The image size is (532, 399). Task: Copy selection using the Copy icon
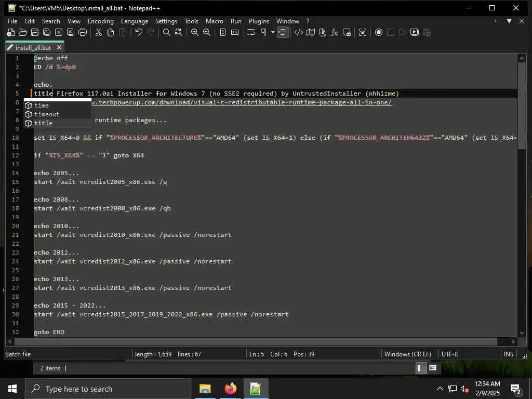click(x=111, y=32)
